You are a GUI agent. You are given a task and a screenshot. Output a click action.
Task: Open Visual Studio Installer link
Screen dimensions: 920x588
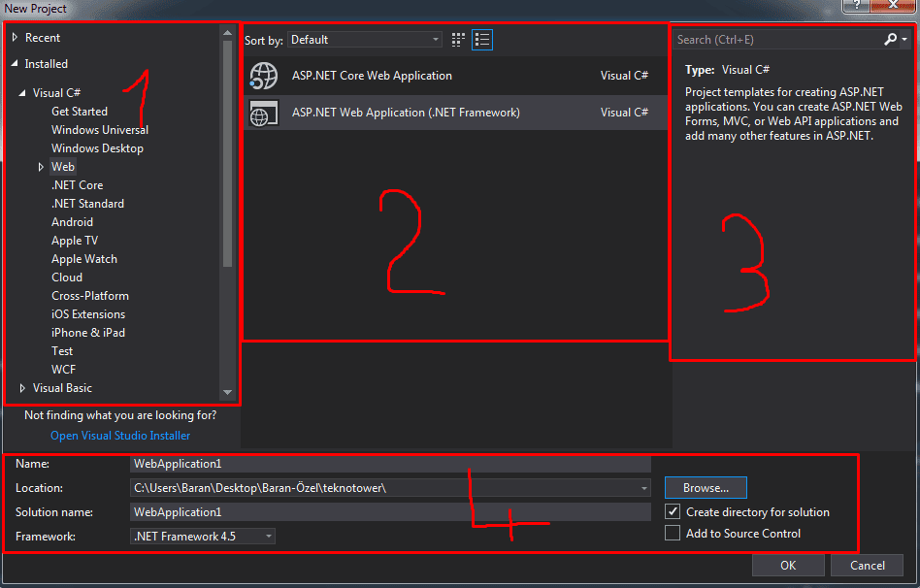pyautogui.click(x=120, y=436)
